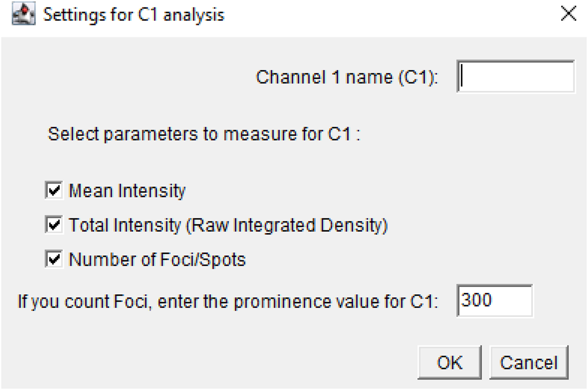Click the checkmark beside Total Intensity
Screen dimensions: 588x390
pyautogui.click(x=54, y=225)
